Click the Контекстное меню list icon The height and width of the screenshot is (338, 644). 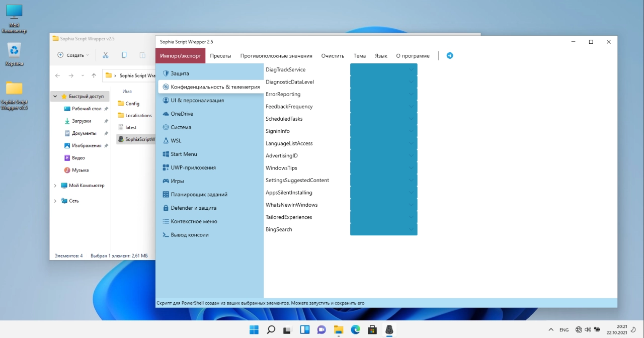click(x=166, y=221)
